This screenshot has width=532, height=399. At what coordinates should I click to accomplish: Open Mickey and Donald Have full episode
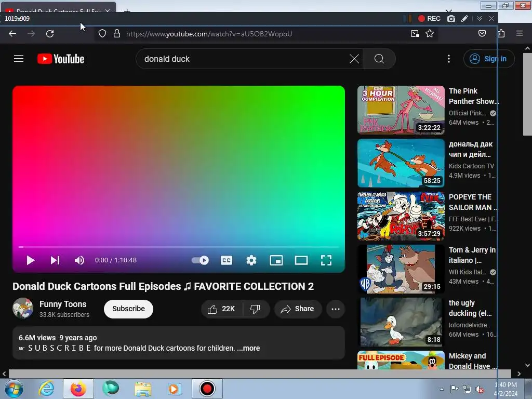pos(401,360)
